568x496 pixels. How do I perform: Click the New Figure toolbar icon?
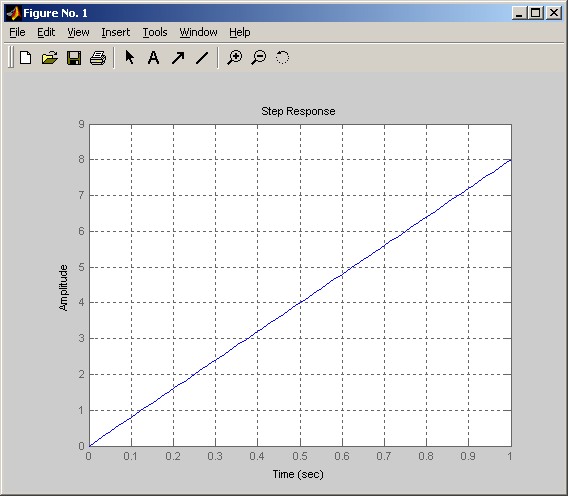pyautogui.click(x=25, y=58)
